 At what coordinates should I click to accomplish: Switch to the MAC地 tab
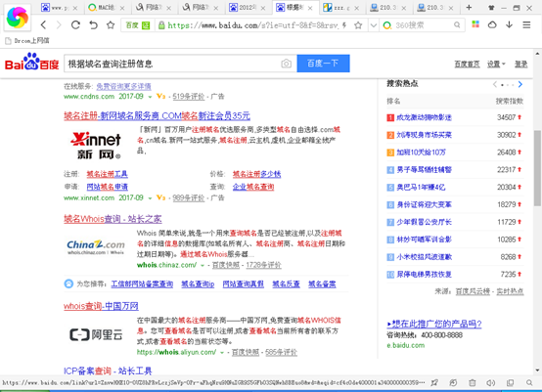pos(107,7)
